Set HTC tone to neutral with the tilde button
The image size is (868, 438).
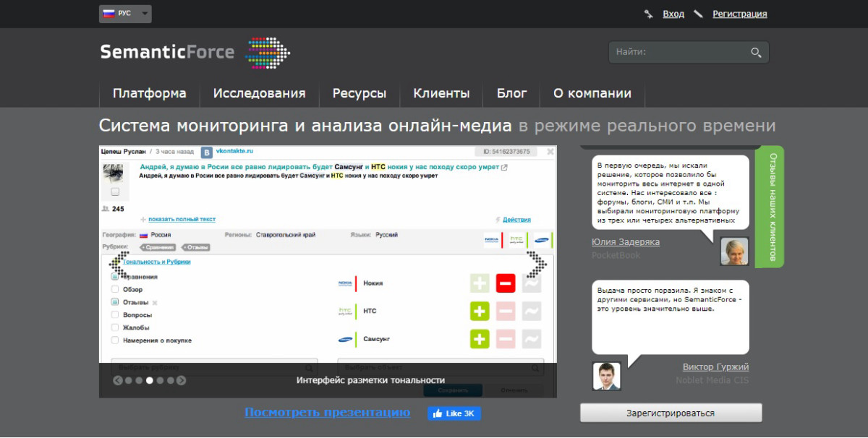tap(532, 311)
